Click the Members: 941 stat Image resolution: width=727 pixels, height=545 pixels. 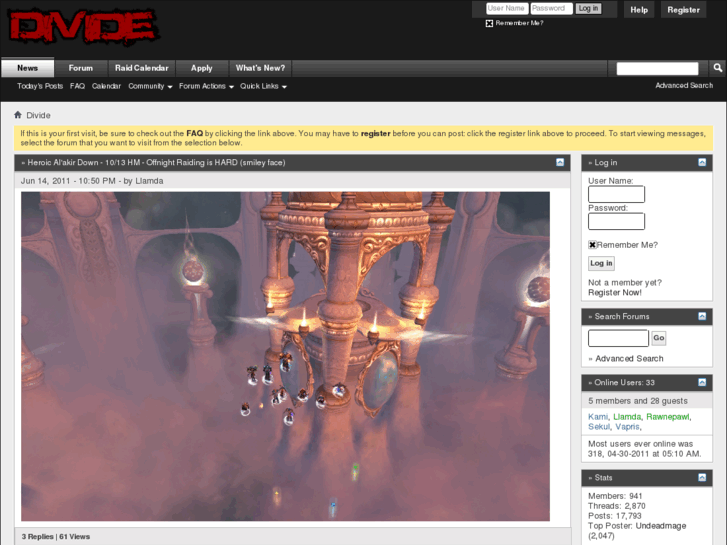615,496
